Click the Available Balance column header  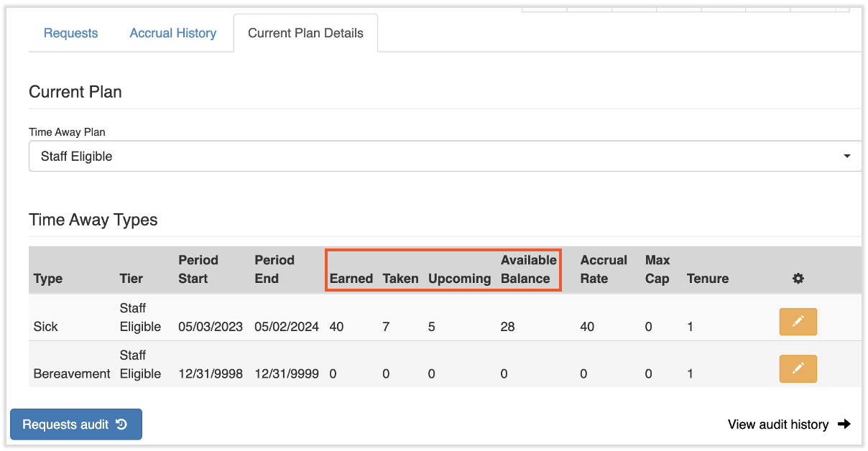pos(528,269)
